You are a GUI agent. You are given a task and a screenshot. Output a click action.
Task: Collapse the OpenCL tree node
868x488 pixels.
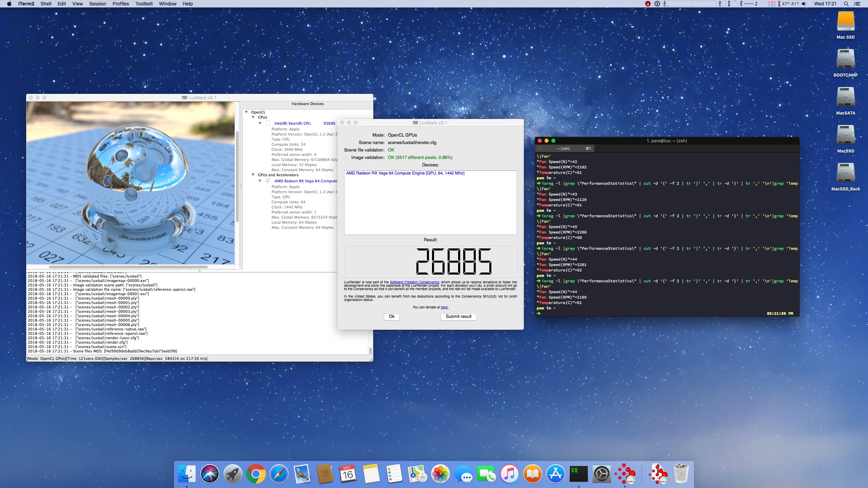(x=246, y=112)
